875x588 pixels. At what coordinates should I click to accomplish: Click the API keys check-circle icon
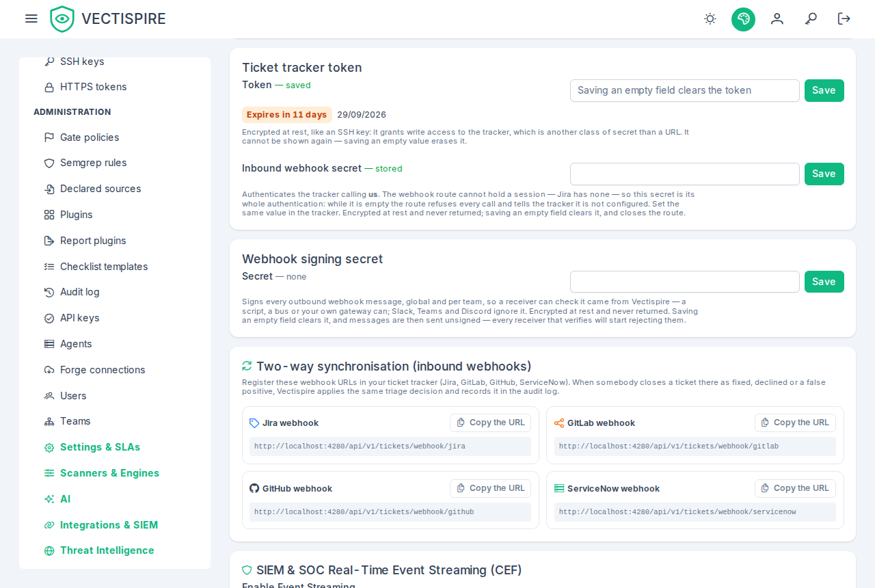(x=49, y=318)
